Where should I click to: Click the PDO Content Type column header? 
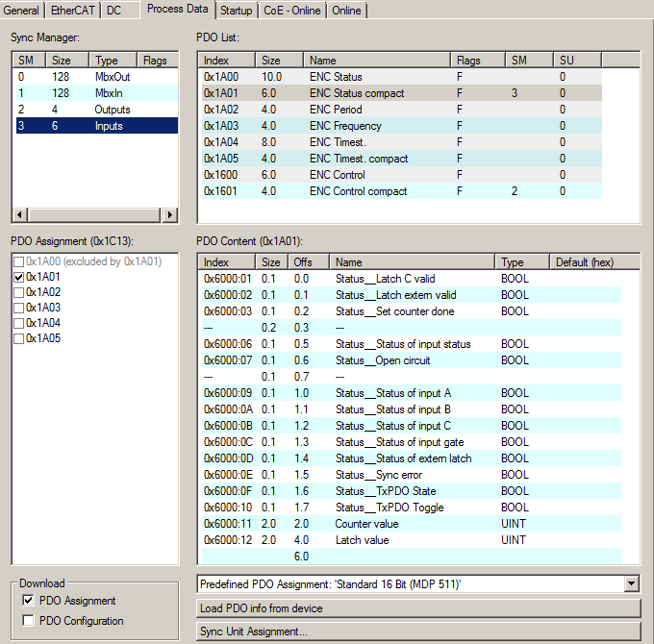pos(522,262)
